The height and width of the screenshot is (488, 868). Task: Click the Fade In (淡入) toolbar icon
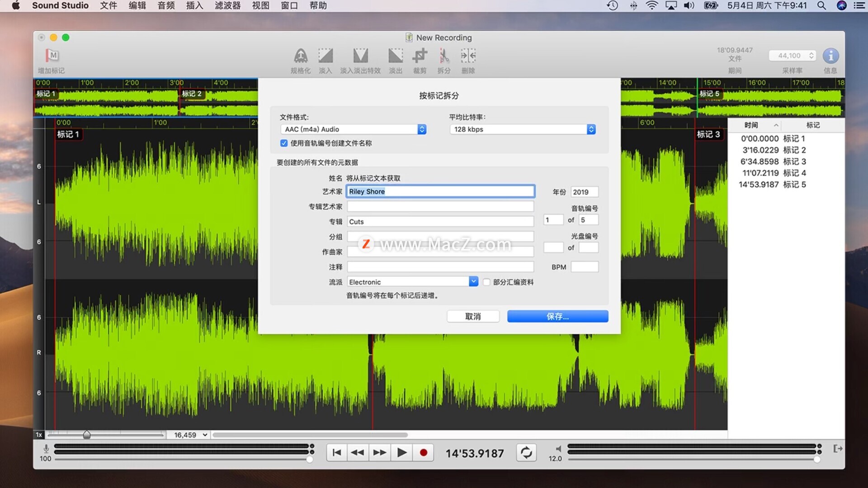(325, 56)
